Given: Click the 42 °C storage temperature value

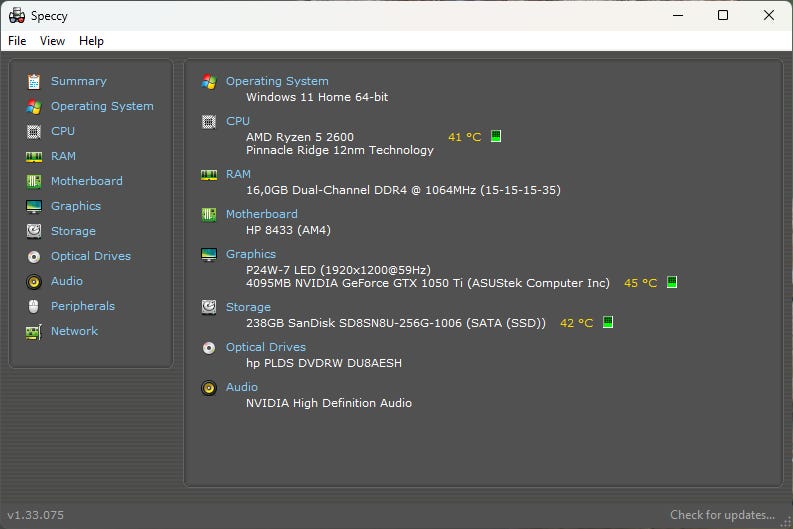Looking at the screenshot, I should [x=577, y=323].
